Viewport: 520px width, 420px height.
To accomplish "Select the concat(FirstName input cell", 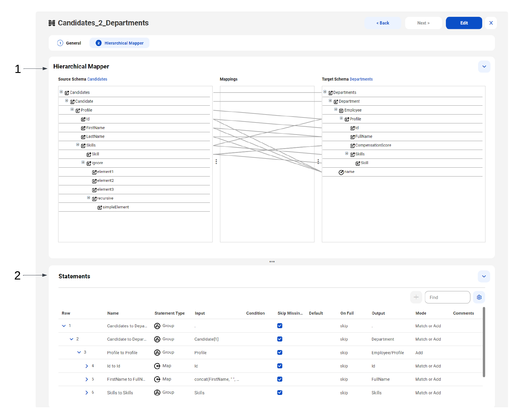I will point(217,379).
